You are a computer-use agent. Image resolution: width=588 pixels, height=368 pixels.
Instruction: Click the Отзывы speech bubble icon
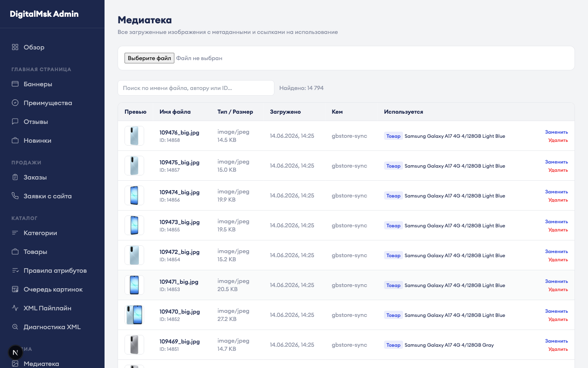[15, 121]
